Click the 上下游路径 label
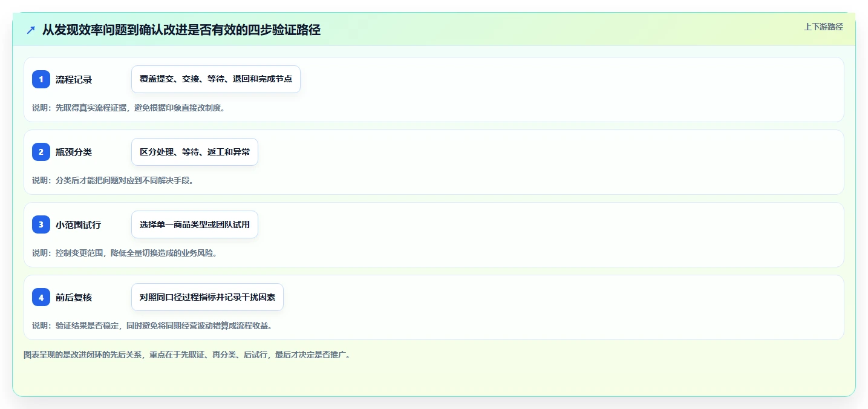 pos(823,27)
